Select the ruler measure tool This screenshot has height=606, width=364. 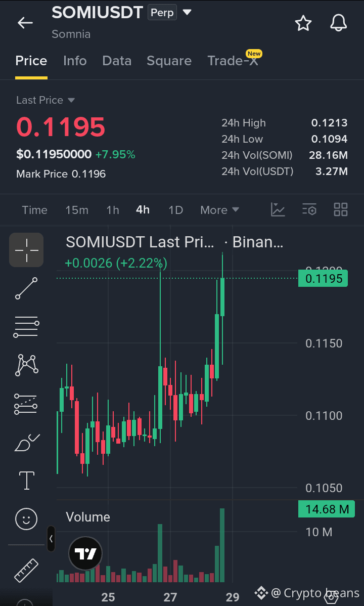point(26,570)
